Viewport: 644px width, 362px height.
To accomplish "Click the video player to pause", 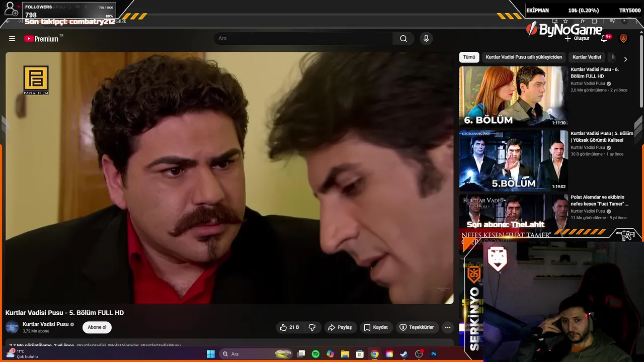I will [229, 178].
